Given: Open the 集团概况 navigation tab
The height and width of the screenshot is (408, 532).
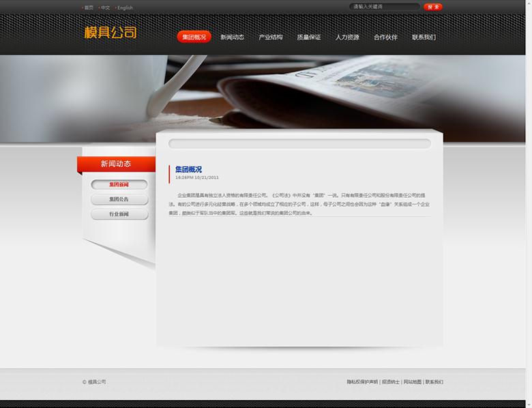Looking at the screenshot, I should pyautogui.click(x=194, y=37).
